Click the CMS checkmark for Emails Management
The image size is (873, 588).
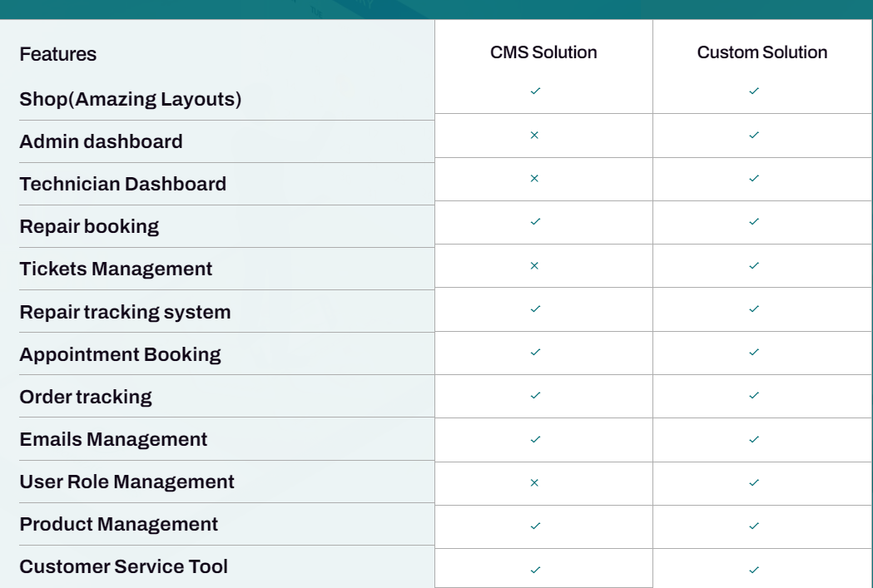535,438
